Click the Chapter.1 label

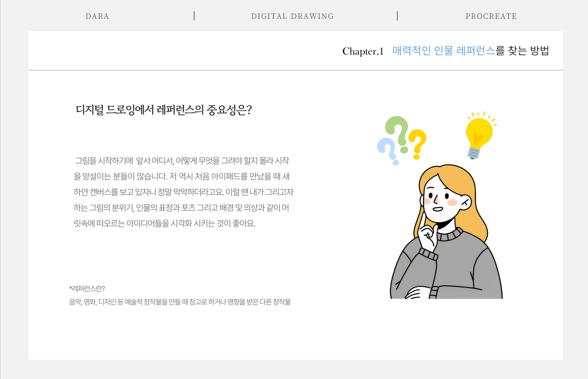363,52
